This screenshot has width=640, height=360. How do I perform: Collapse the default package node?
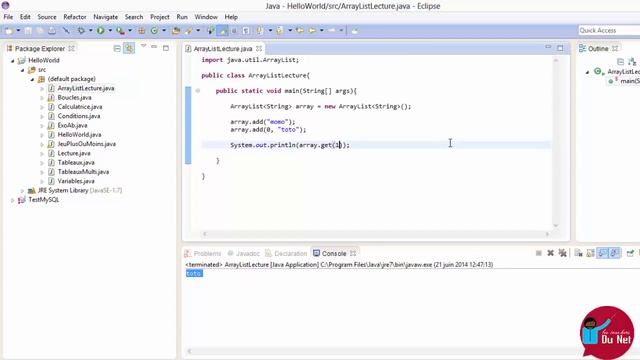point(32,79)
